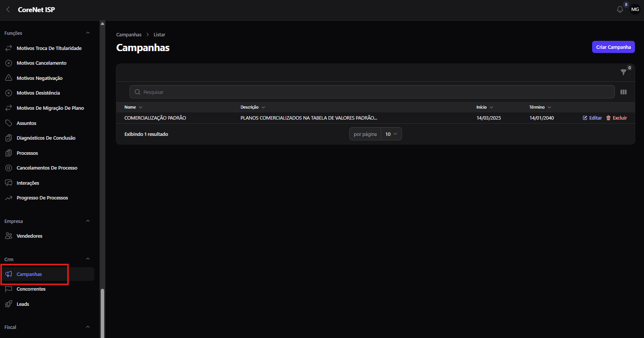Click the filter funnel icon
Image resolution: width=644 pixels, height=338 pixels.
coord(623,72)
